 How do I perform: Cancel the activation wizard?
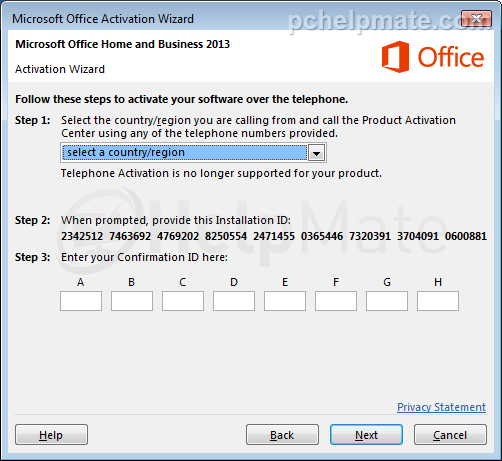click(x=450, y=435)
